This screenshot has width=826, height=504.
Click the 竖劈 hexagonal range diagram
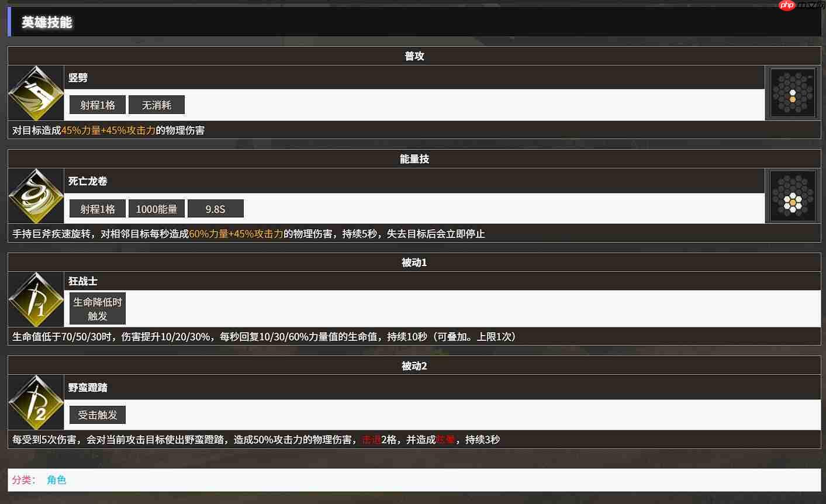(793, 93)
